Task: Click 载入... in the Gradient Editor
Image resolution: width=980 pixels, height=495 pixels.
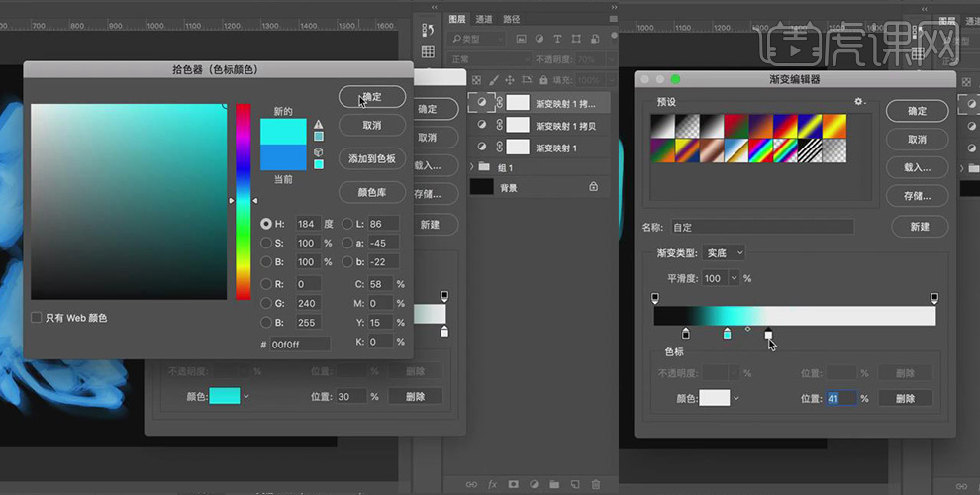Action: pyautogui.click(x=917, y=167)
